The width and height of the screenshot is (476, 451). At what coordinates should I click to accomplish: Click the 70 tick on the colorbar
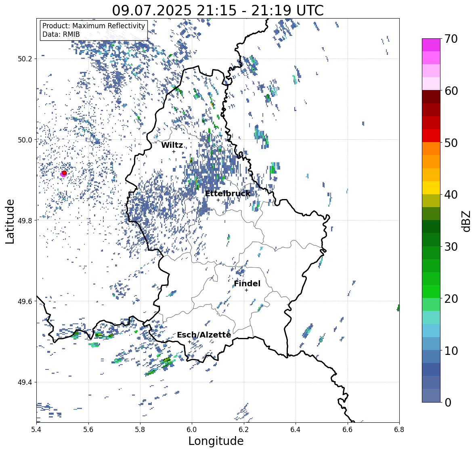pyautogui.click(x=451, y=39)
